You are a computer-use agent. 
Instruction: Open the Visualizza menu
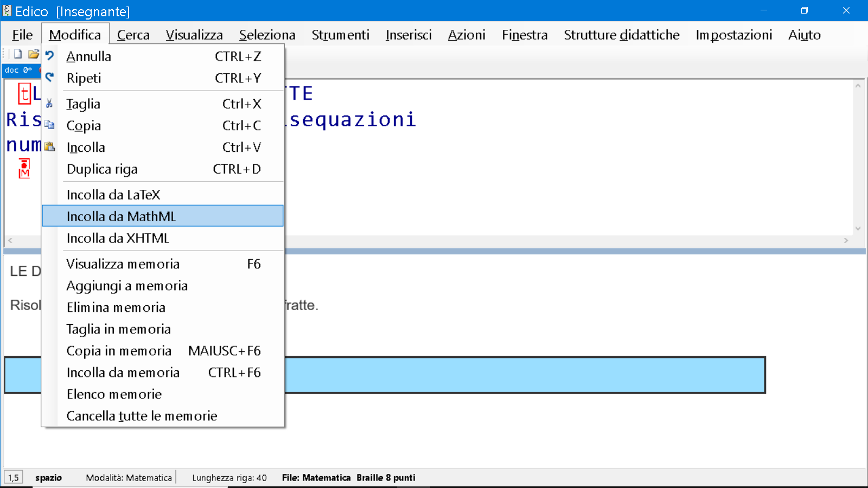[x=194, y=35]
